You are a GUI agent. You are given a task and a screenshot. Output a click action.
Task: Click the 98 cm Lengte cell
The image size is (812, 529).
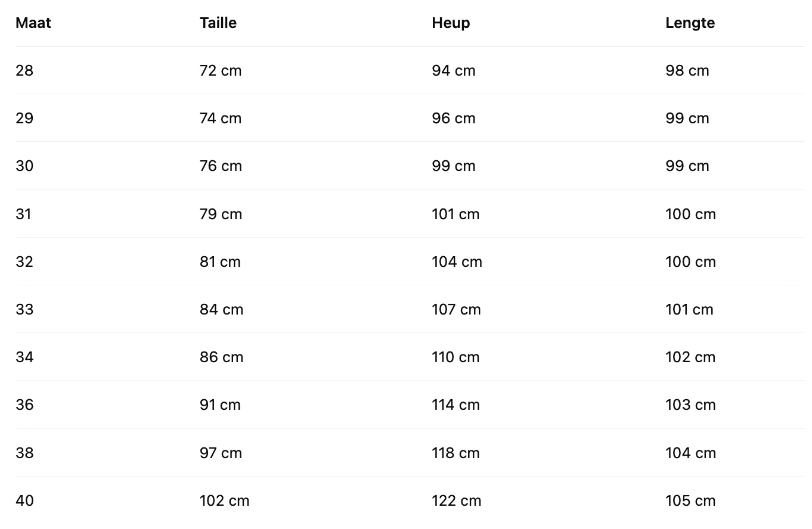(x=687, y=71)
